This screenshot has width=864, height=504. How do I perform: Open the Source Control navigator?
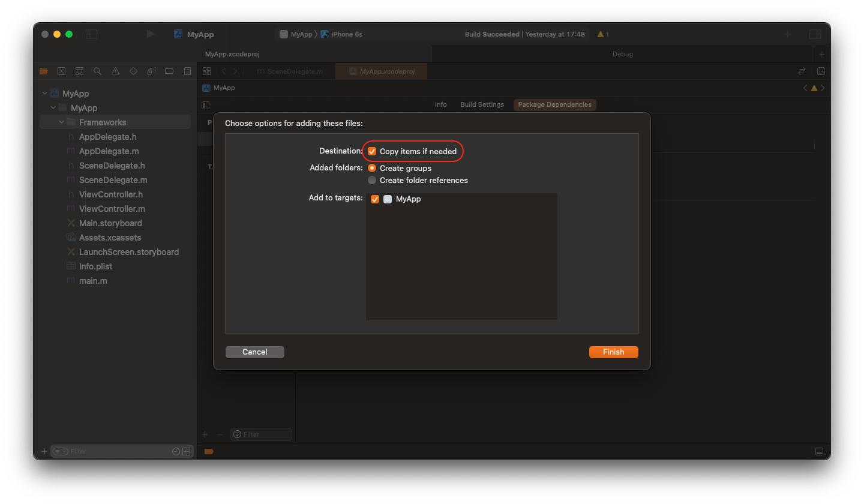pos(61,71)
